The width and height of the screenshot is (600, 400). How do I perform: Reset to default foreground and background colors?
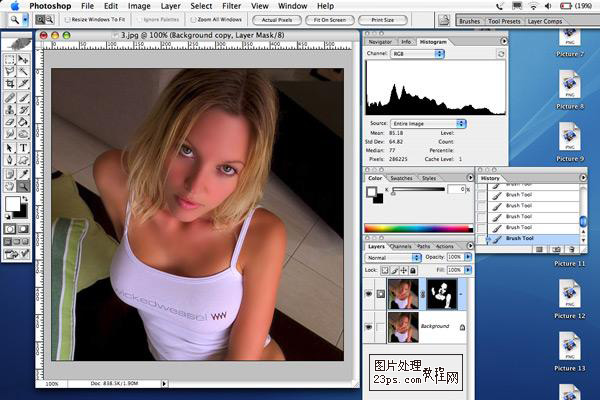click(x=7, y=216)
